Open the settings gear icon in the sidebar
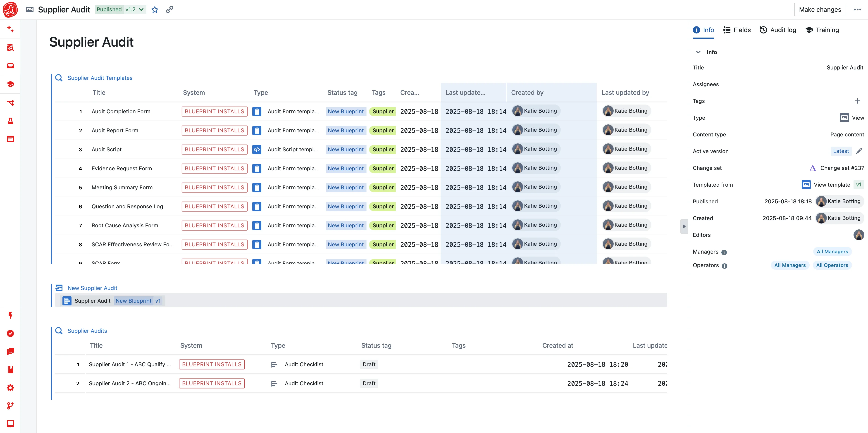The image size is (868, 433). pyautogui.click(x=10, y=388)
